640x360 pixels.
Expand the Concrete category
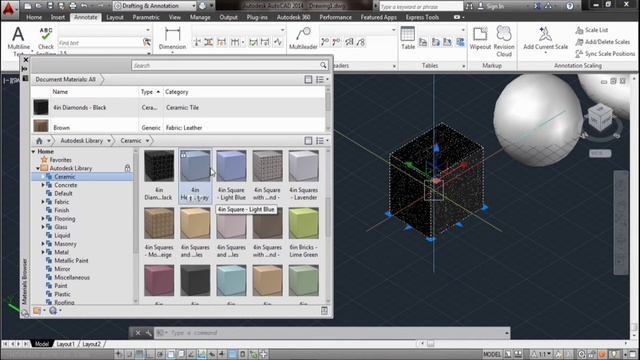pos(43,185)
